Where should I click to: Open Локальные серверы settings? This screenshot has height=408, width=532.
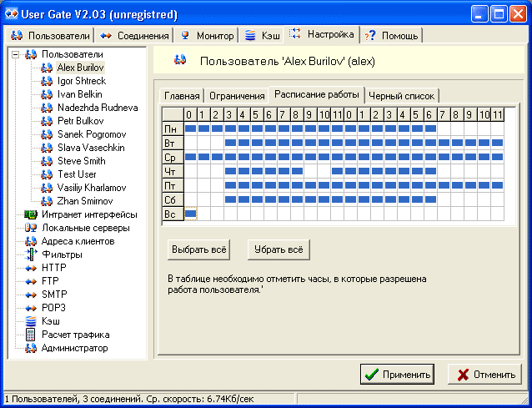point(86,228)
